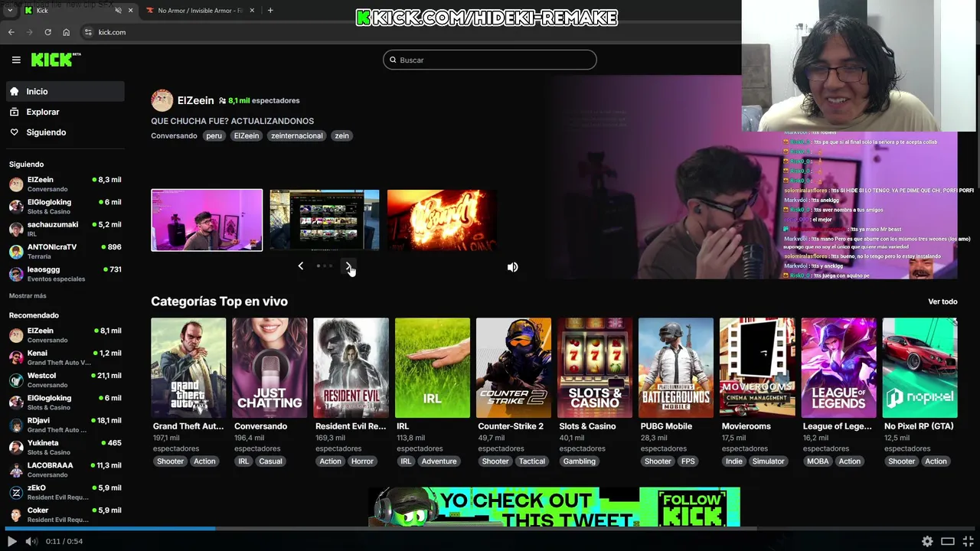The width and height of the screenshot is (980, 551).
Task: Toggle theater mode in video player
Action: tap(948, 541)
